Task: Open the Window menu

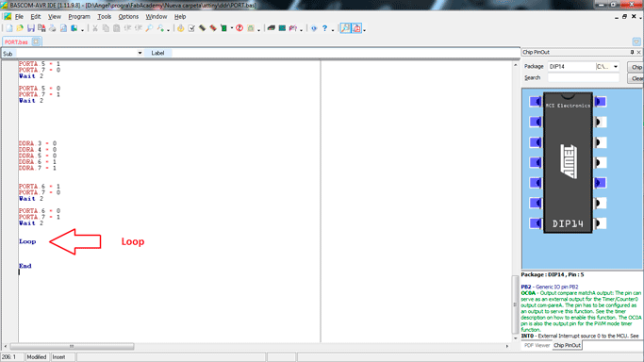Action: [x=157, y=17]
